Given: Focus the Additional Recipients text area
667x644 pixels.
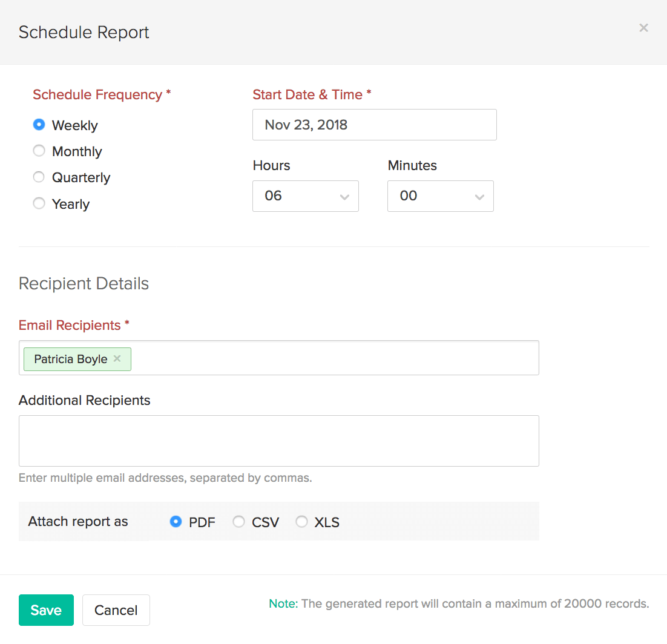Looking at the screenshot, I should [x=278, y=441].
